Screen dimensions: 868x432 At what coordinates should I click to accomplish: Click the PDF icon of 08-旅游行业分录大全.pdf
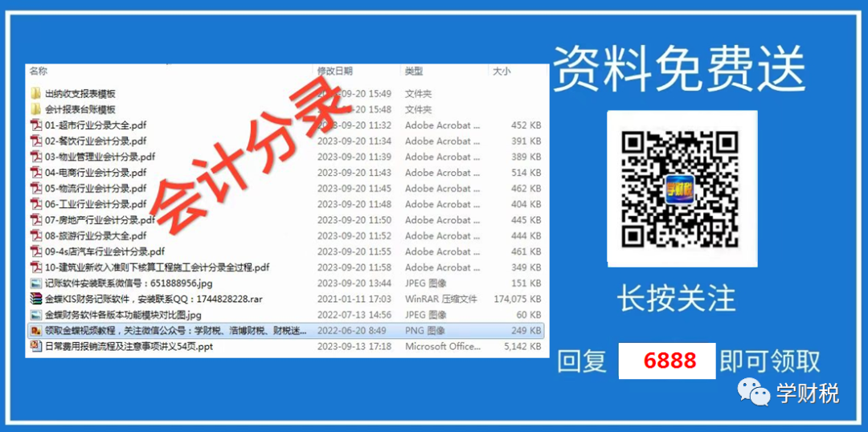pos(36,235)
